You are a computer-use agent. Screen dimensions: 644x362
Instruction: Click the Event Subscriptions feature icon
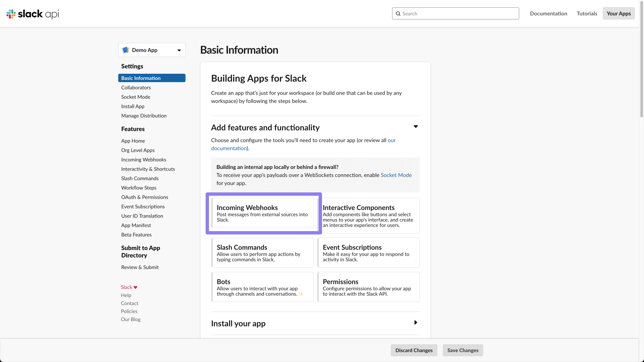(369, 252)
